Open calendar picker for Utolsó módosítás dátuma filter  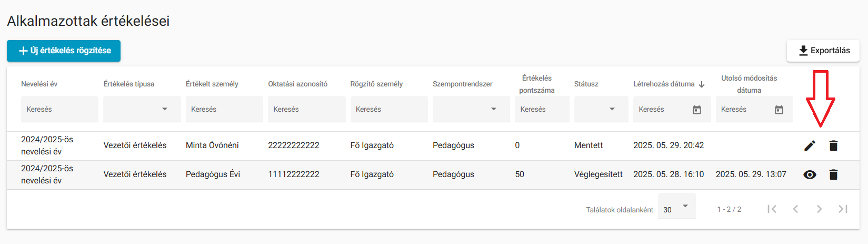tap(779, 110)
